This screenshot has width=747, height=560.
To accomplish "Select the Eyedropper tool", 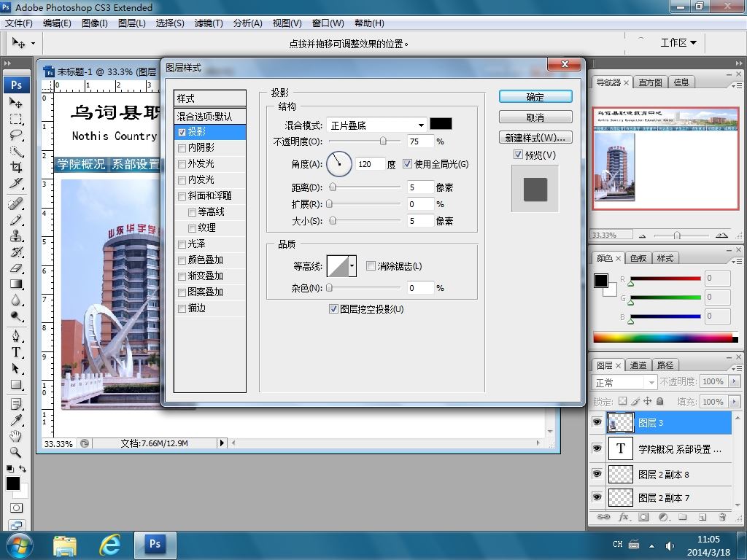I will [16, 421].
